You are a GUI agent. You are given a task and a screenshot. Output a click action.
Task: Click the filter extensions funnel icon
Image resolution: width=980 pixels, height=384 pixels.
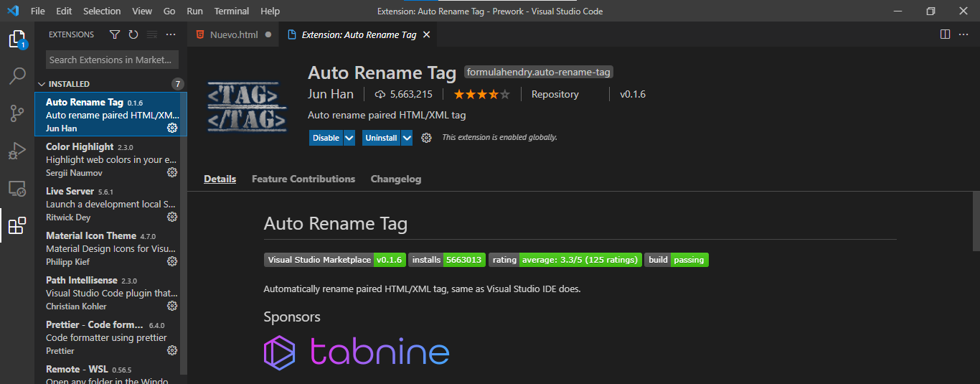click(x=115, y=34)
